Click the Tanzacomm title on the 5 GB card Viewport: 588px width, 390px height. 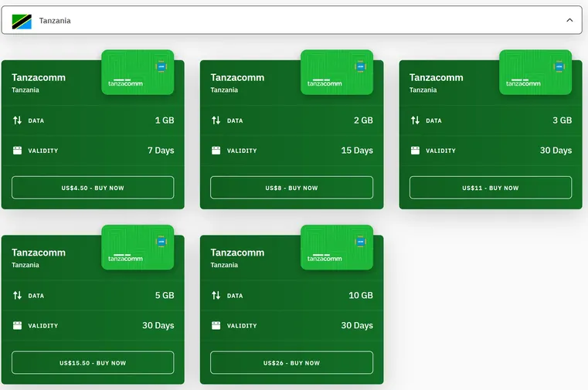point(39,253)
